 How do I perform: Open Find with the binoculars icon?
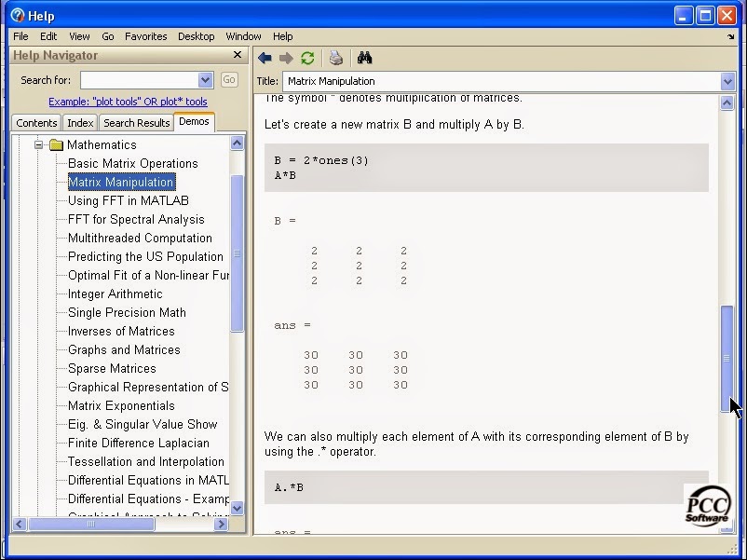coord(363,57)
